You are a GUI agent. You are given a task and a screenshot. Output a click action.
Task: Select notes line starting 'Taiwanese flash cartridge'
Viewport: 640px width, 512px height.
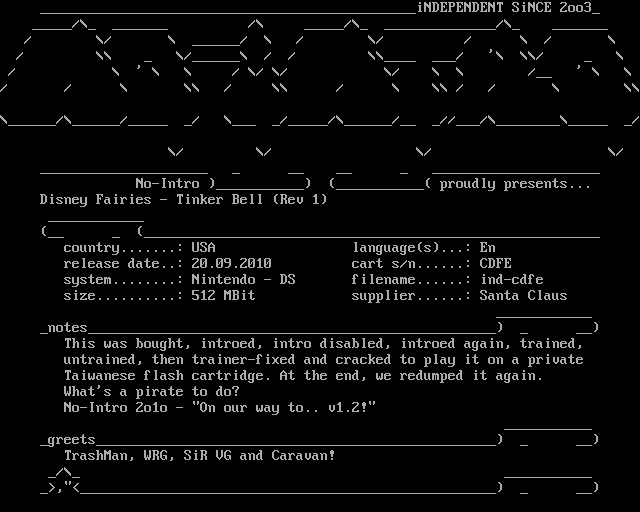tap(304, 376)
